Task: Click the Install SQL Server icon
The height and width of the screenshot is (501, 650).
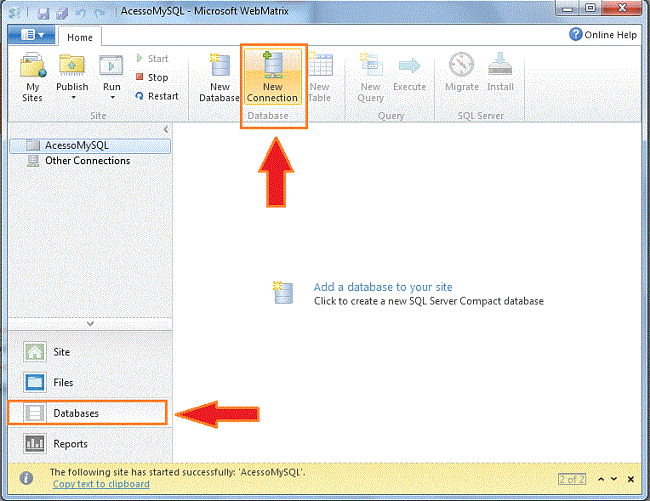Action: 500,65
